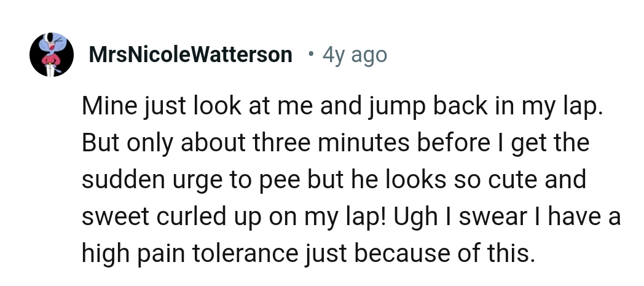Click the line starting "high pain tolerance"

click(307, 253)
